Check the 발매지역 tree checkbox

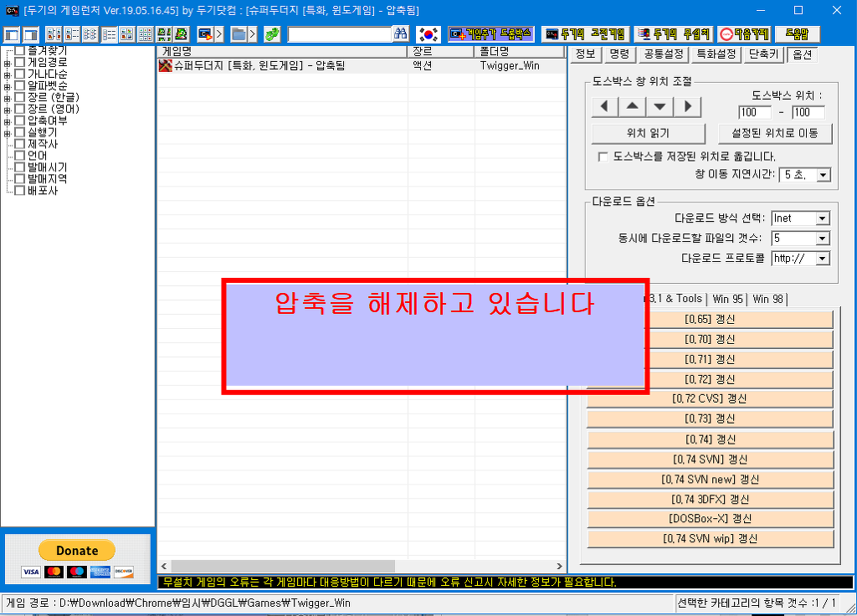(20, 179)
